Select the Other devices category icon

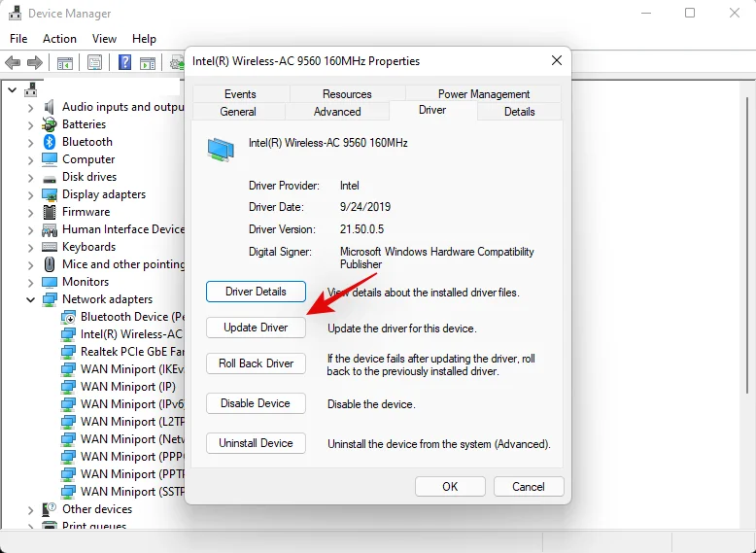click(50, 509)
